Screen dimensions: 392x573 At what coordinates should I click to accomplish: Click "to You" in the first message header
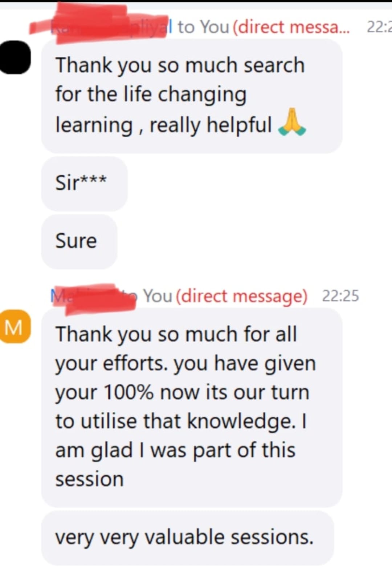[203, 27]
